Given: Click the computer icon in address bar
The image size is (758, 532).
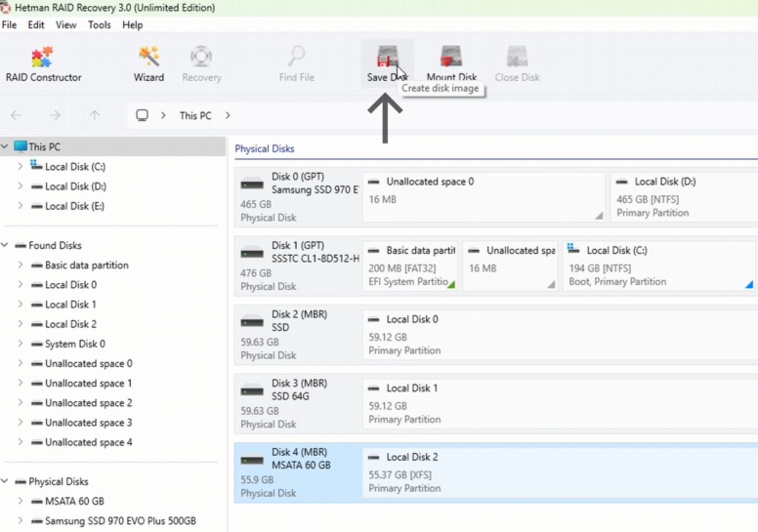Looking at the screenshot, I should 142,115.
